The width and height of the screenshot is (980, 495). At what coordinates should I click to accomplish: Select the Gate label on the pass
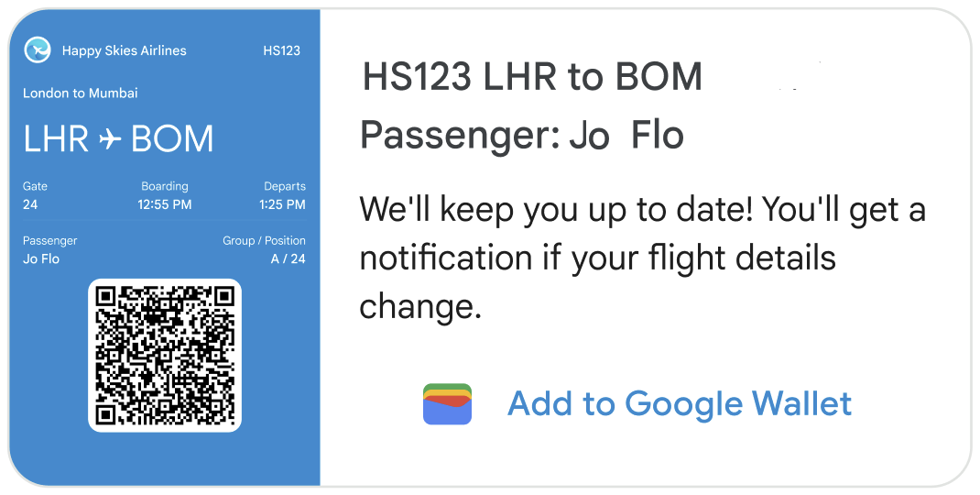(35, 186)
